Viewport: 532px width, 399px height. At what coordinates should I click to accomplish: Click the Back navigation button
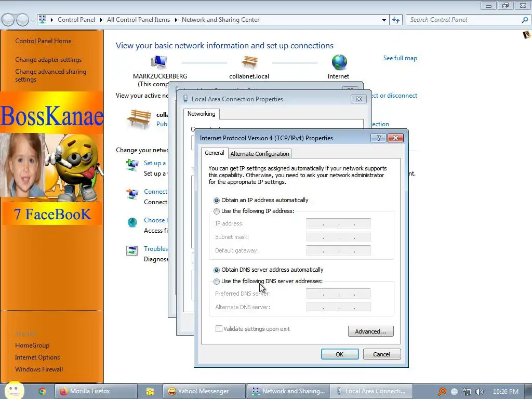[8, 20]
